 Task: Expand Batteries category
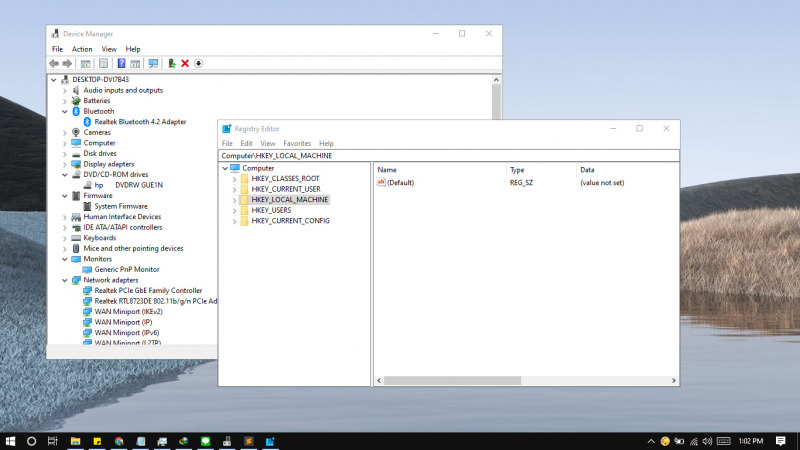pos(65,101)
